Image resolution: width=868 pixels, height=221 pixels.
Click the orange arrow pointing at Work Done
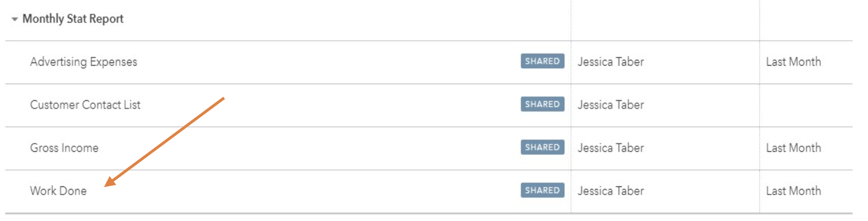pos(164,141)
